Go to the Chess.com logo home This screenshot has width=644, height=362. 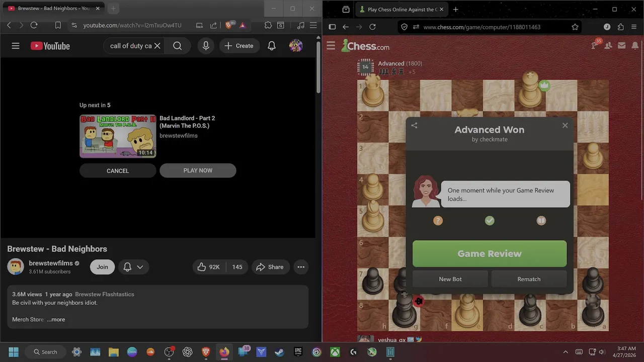pos(365,46)
